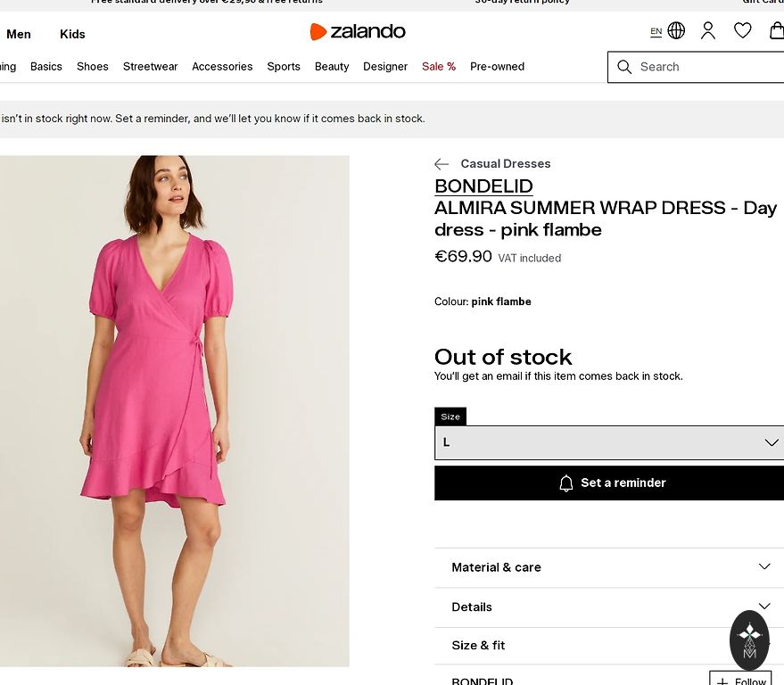
Task: Click back arrow beside Casual Dresses
Action: (x=442, y=164)
